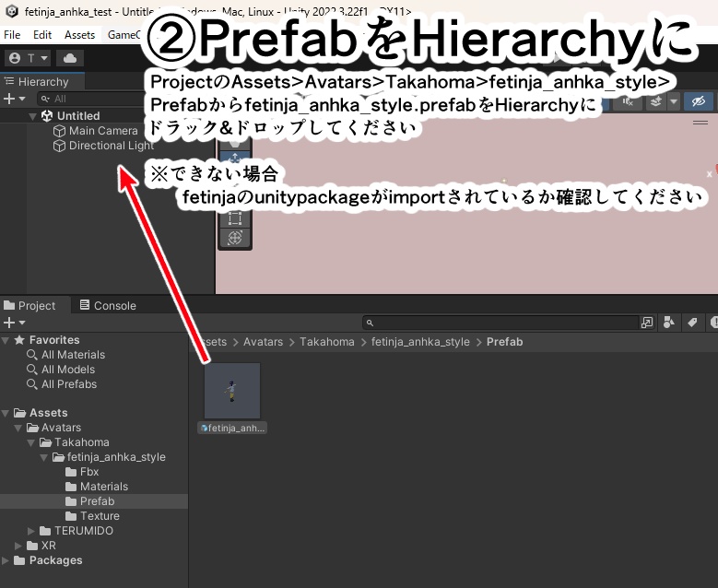Viewport: 718px width, 588px height.
Task: Select Main Camera in the Hierarchy
Action: (103, 131)
